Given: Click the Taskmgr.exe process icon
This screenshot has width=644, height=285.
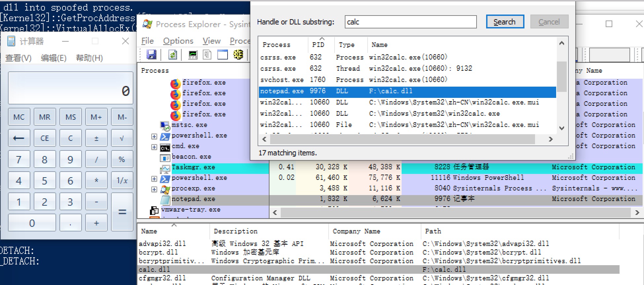Looking at the screenshot, I should coord(165,169).
